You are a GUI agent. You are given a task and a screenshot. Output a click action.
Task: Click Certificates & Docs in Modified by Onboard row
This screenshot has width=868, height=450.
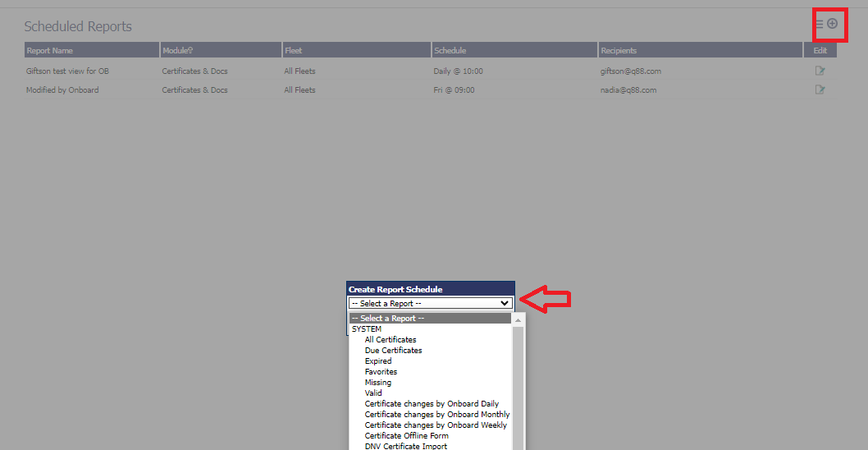(x=195, y=90)
